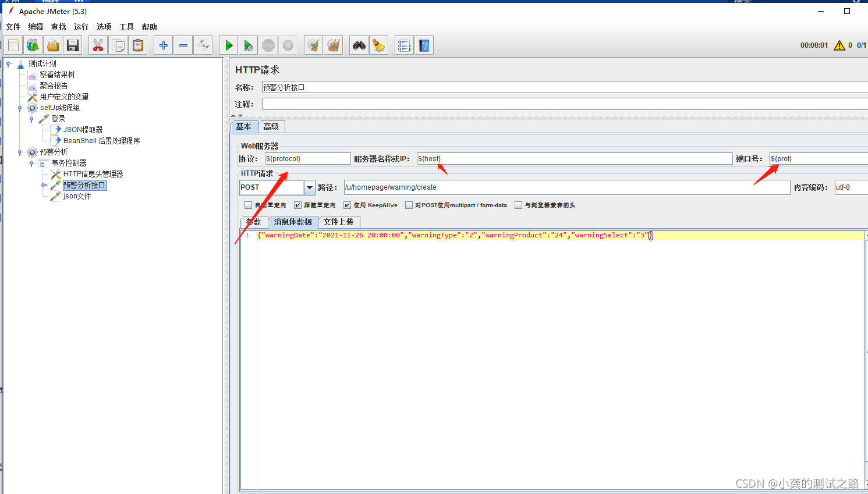This screenshot has width=868, height=494.
Task: Enable multipart/form-data for POST checkbox
Action: [x=409, y=205]
